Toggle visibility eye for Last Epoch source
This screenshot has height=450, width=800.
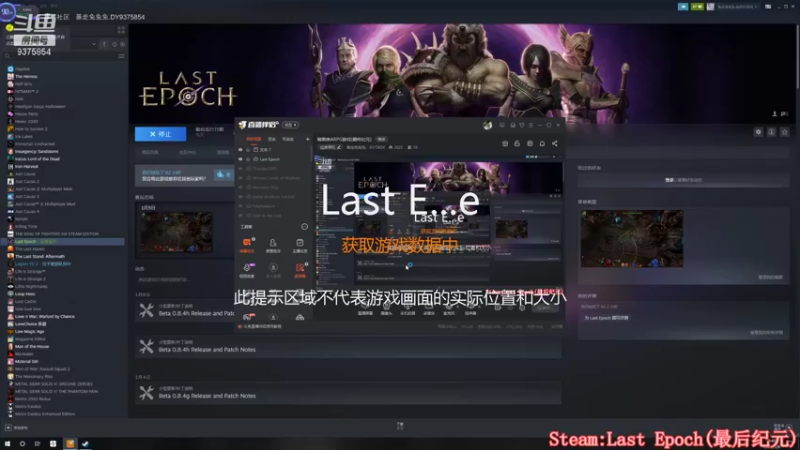(x=240, y=159)
